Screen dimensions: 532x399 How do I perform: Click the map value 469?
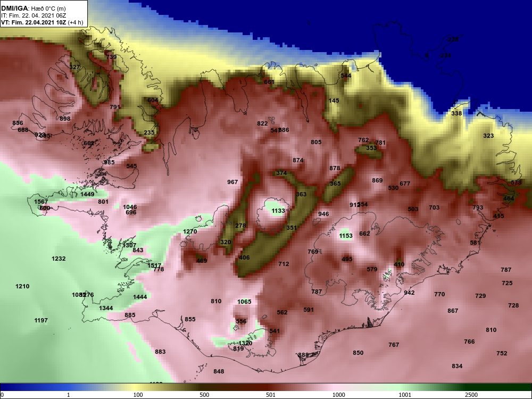(202, 261)
